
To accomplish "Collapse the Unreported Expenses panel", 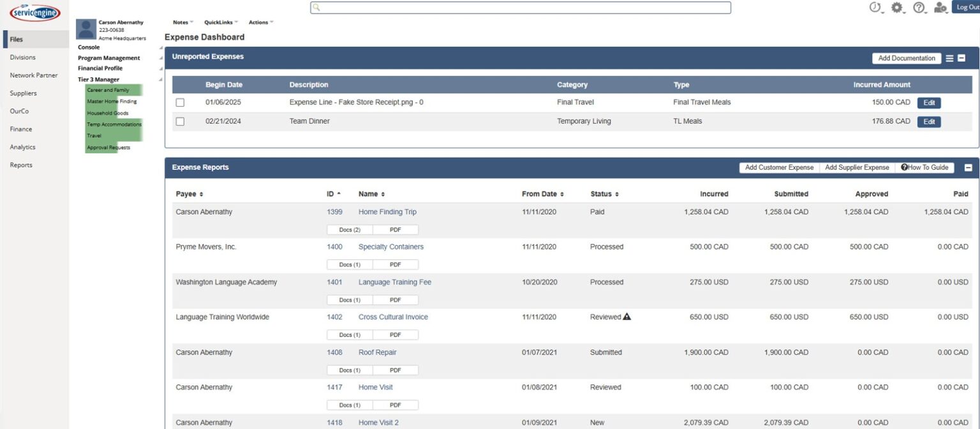I will pyautogui.click(x=961, y=58).
